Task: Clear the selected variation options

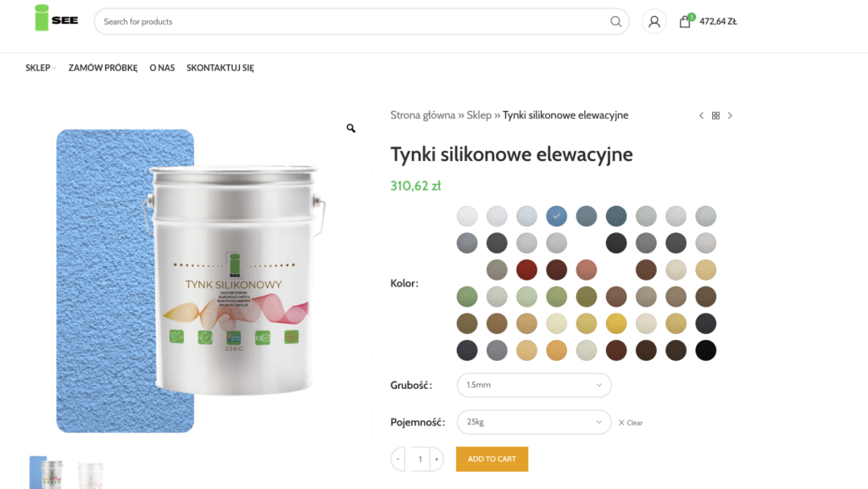Action: coord(631,423)
